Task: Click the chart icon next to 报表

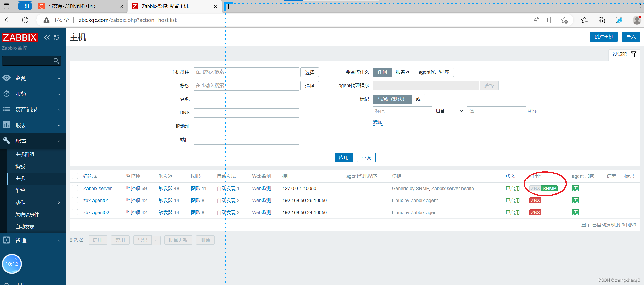Action: click(x=7, y=125)
